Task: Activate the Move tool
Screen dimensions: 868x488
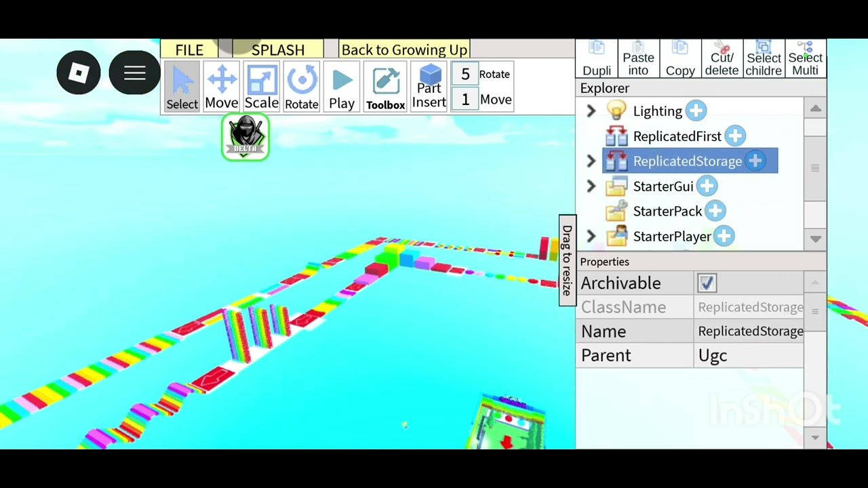Action: click(x=222, y=86)
